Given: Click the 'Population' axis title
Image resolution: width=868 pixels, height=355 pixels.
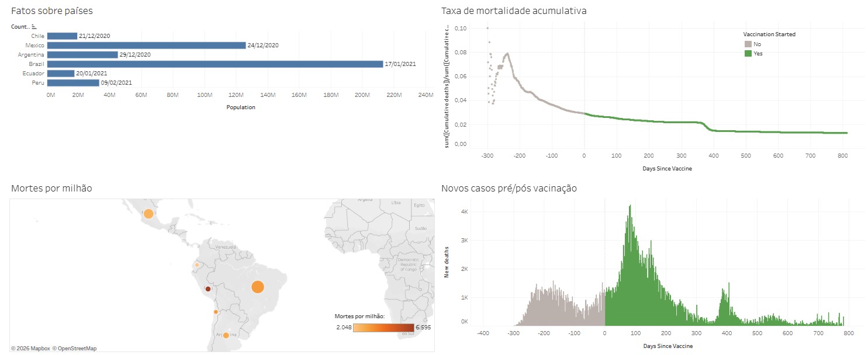Looking at the screenshot, I should click(240, 107).
